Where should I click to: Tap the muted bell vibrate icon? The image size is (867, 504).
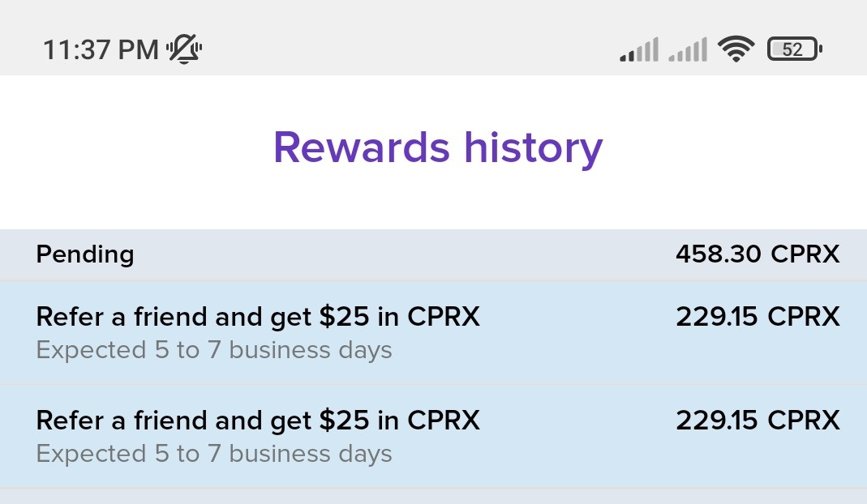pyautogui.click(x=185, y=49)
